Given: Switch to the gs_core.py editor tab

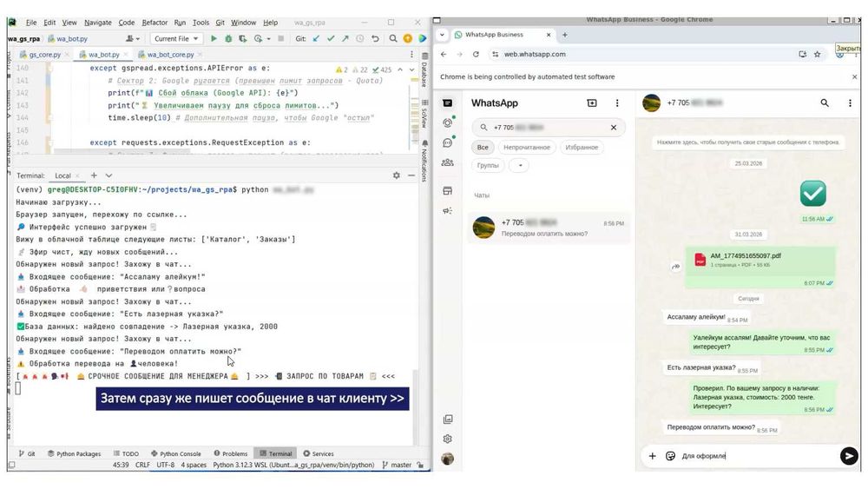Looking at the screenshot, I should [44, 54].
